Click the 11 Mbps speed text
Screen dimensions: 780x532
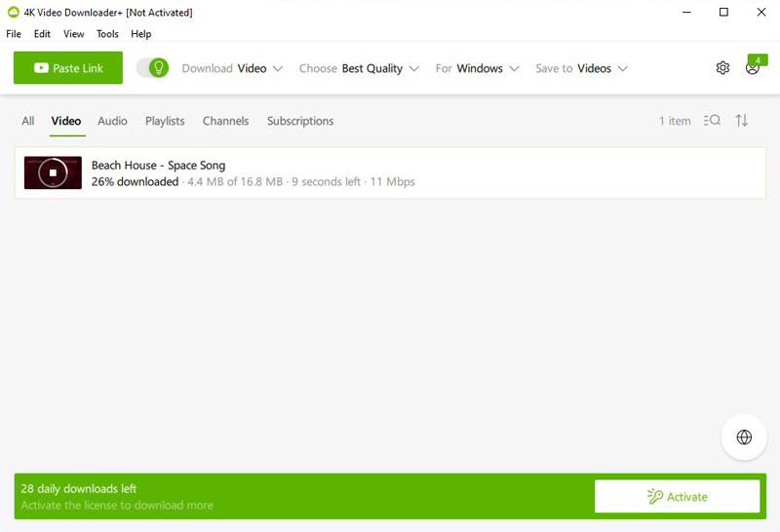tap(393, 182)
